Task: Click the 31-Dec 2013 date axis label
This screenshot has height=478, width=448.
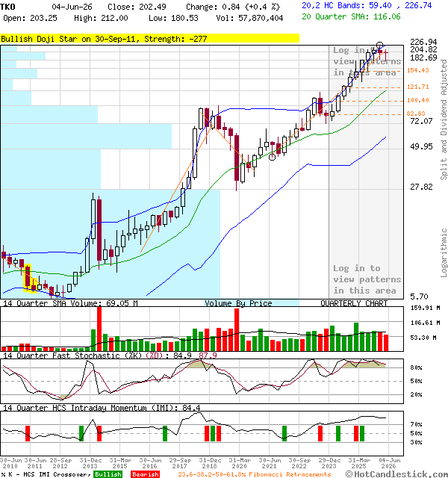Action: [x=90, y=463]
